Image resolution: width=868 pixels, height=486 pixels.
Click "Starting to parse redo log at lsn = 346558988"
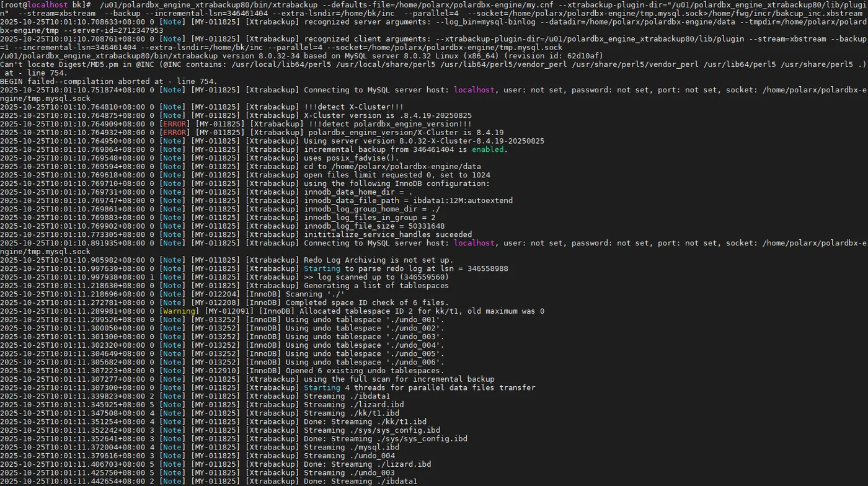tap(406, 268)
